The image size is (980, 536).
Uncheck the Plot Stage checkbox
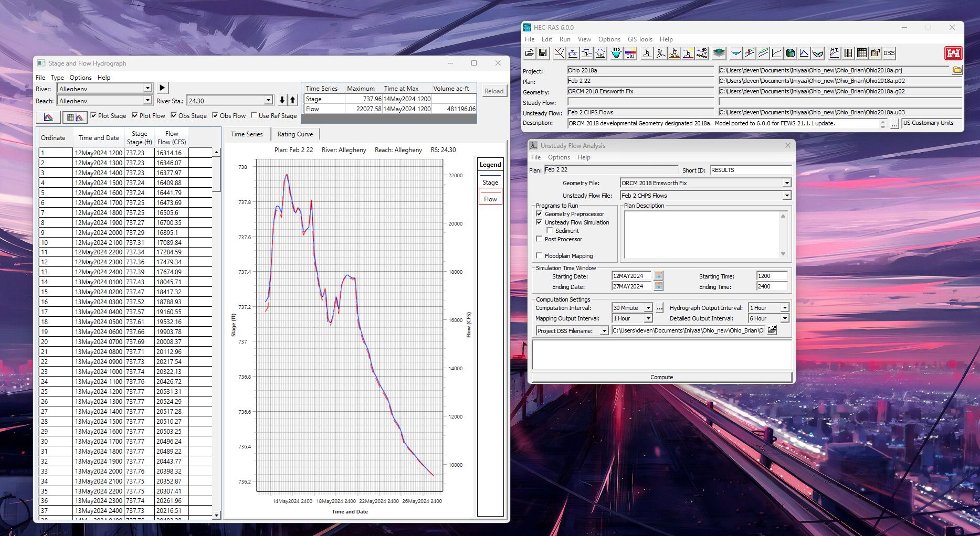(x=93, y=115)
